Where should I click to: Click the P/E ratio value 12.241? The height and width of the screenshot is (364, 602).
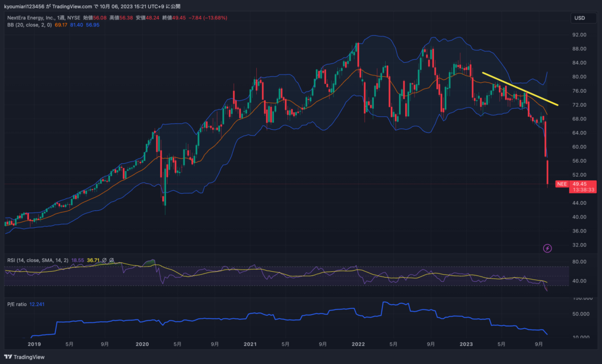click(x=37, y=304)
